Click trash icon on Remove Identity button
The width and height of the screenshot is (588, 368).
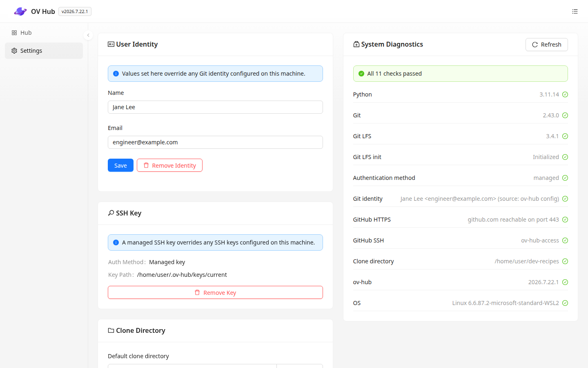pyautogui.click(x=146, y=165)
